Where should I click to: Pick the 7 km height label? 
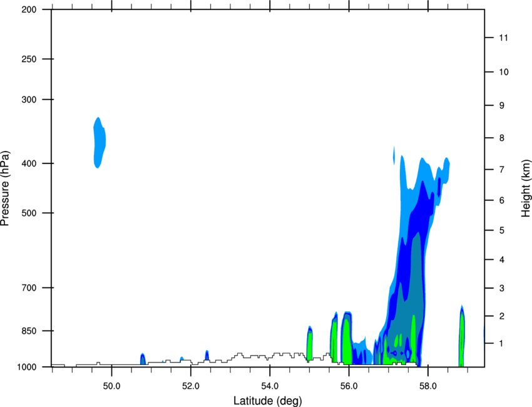pyautogui.click(x=502, y=169)
